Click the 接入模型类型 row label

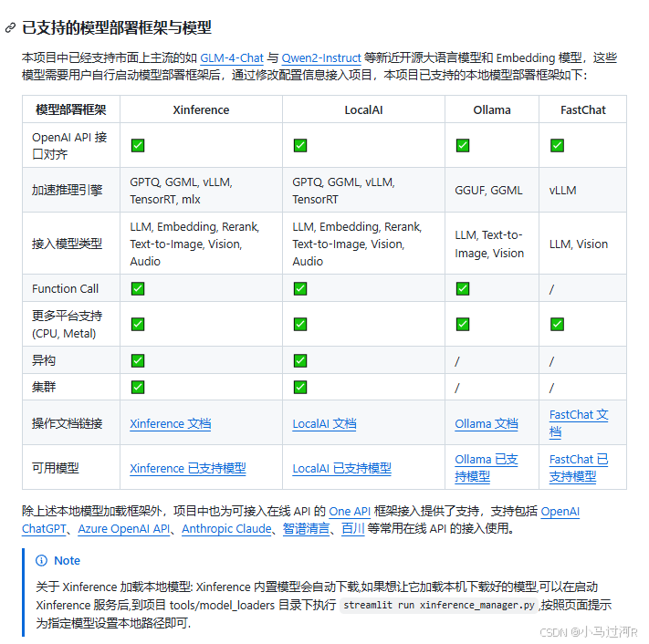click(67, 244)
